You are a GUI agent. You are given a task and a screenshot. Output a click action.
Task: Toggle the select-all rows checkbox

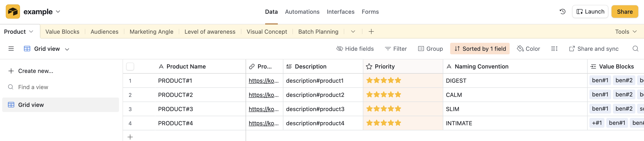click(130, 66)
